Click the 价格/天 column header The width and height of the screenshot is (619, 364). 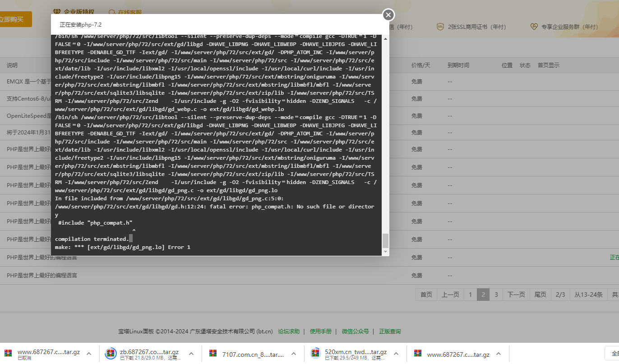pos(421,65)
